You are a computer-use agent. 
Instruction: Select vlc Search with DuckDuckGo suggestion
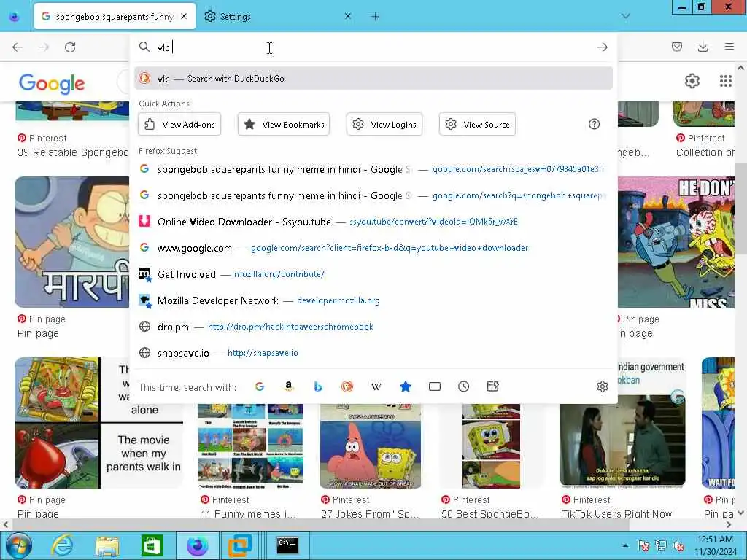tap(373, 79)
